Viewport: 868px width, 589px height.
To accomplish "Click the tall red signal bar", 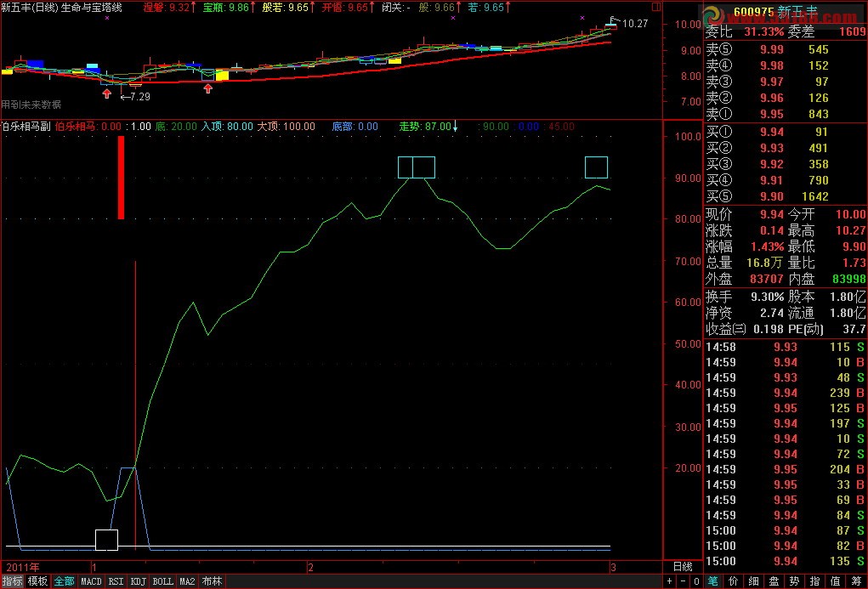I will [x=122, y=178].
